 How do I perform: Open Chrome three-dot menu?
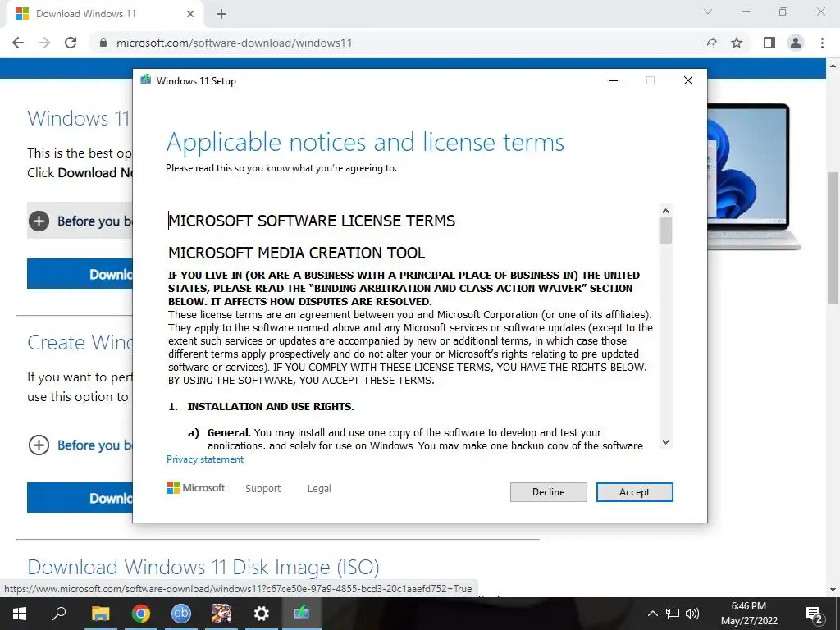(822, 43)
